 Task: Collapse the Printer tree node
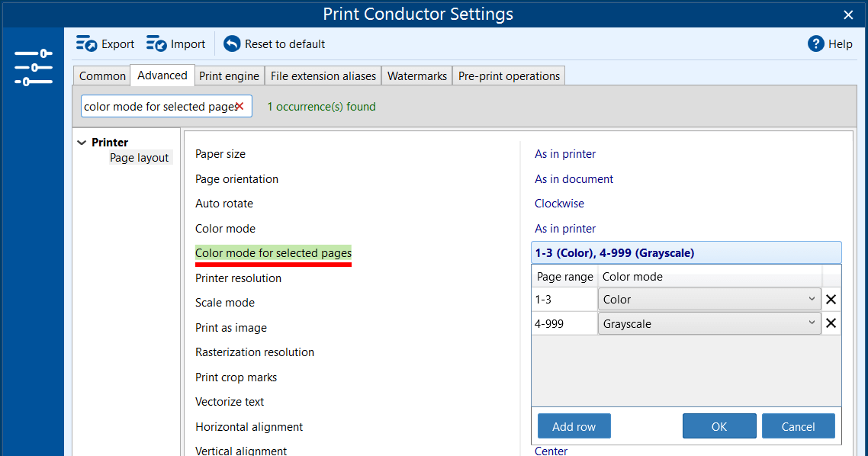pyautogui.click(x=82, y=143)
